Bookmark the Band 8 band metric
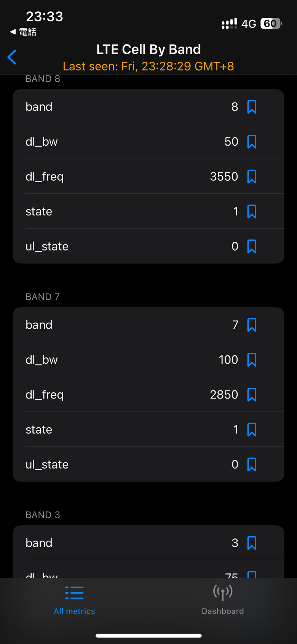This screenshot has width=297, height=644. click(x=252, y=107)
